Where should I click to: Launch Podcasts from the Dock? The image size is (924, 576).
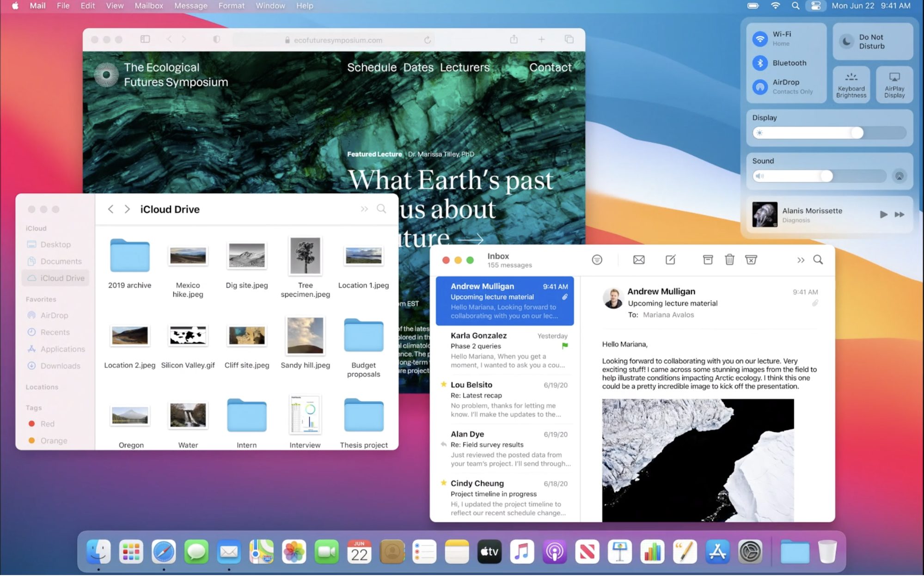pyautogui.click(x=554, y=551)
